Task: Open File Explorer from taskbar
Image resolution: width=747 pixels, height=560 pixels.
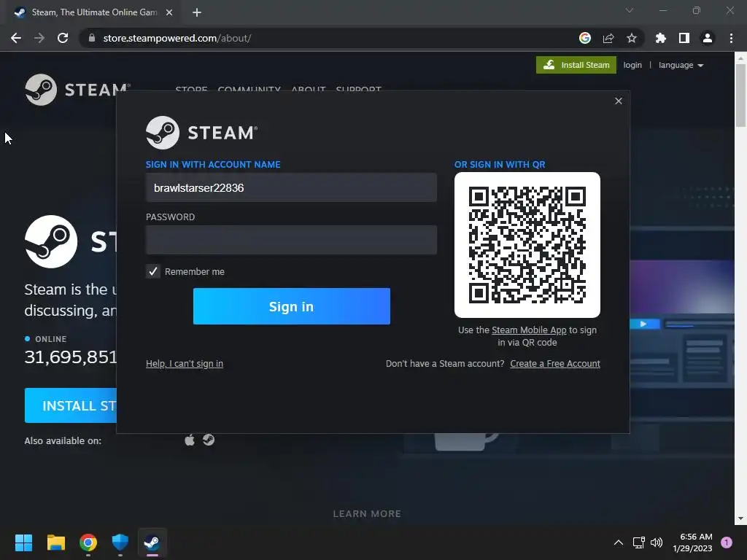Action: point(55,542)
